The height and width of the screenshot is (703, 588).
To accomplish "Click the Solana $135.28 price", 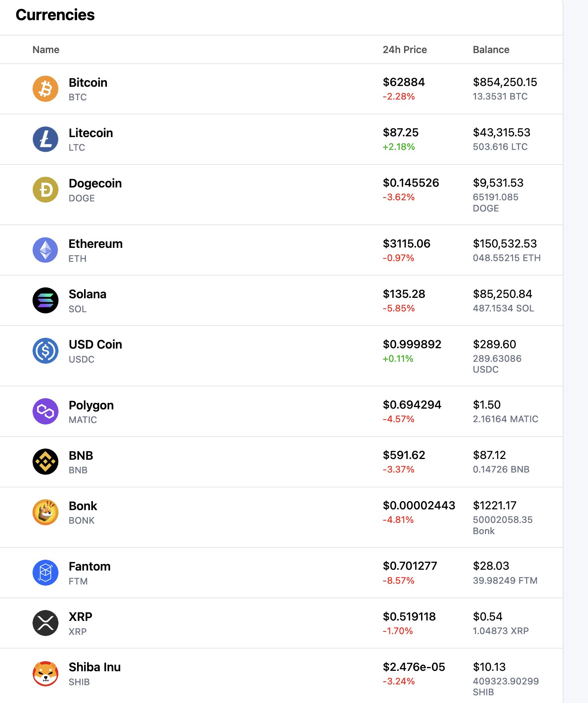I will click(x=404, y=294).
